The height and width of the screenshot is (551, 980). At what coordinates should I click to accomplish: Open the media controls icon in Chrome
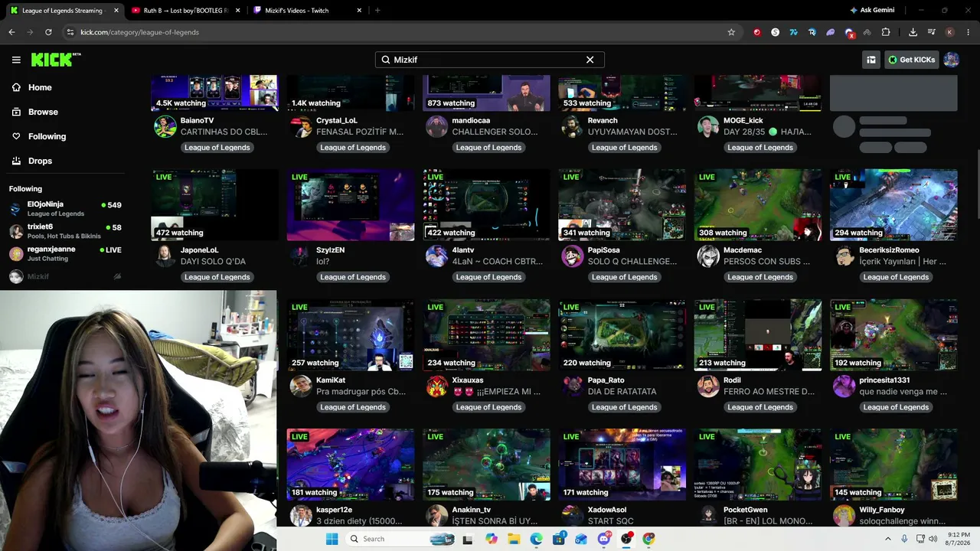(931, 32)
